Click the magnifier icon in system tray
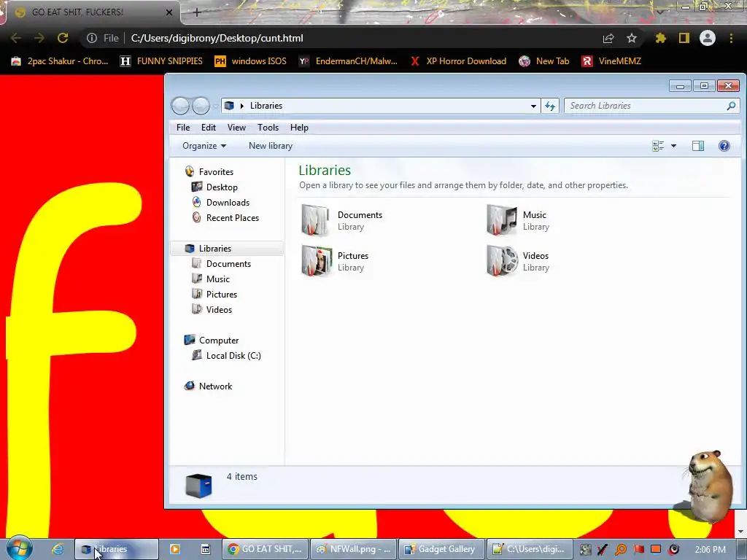 pos(620,549)
